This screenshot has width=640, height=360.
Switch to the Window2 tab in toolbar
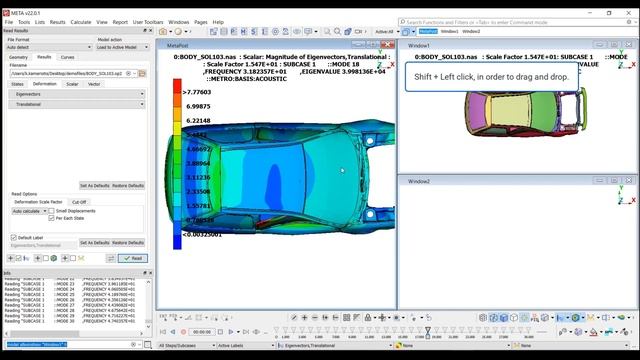coord(471,31)
